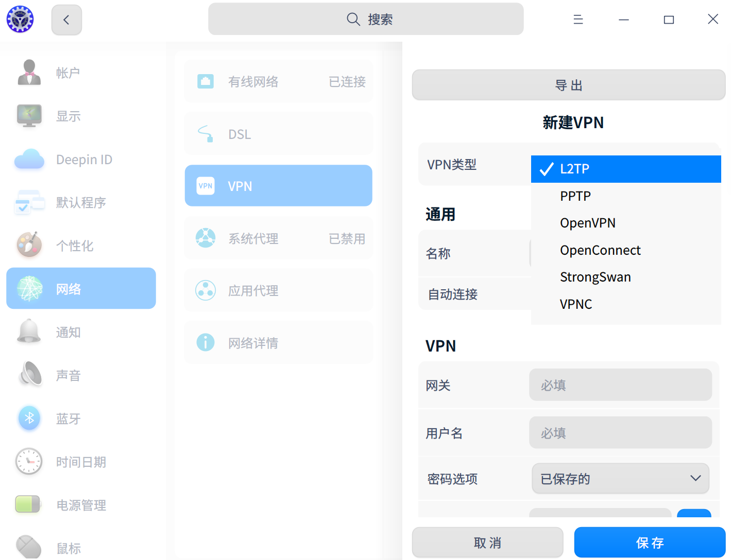Open the 默认程序 default apps settings

coord(81,202)
